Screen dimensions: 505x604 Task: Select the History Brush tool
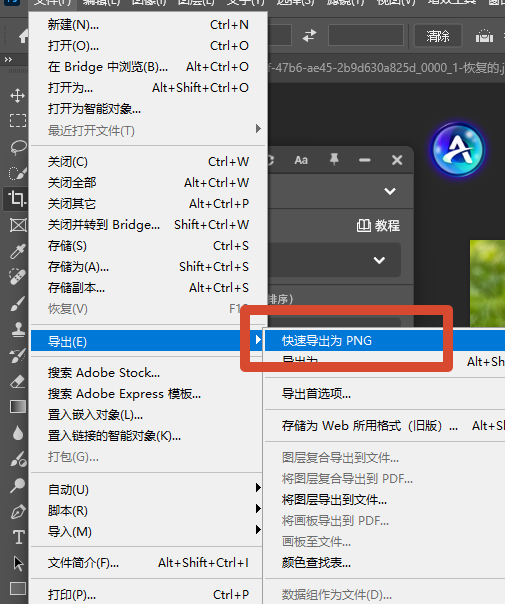[x=18, y=356]
